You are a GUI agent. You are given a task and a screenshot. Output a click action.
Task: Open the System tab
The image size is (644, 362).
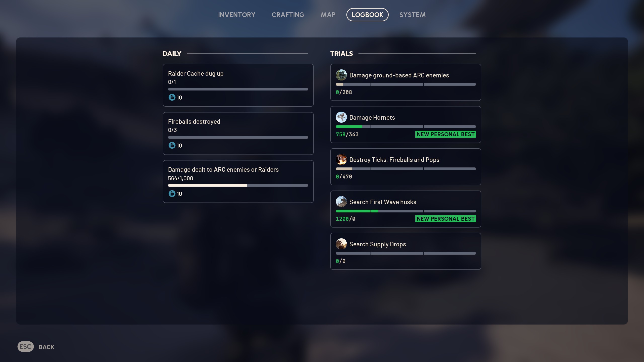(412, 15)
